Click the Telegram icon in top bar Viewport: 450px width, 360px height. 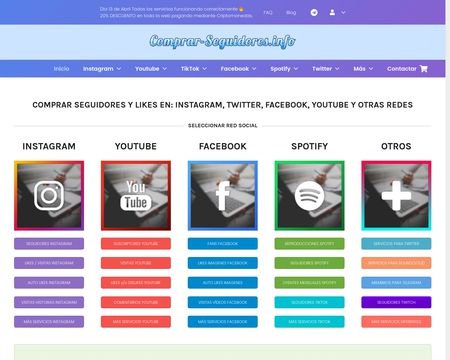click(x=314, y=13)
